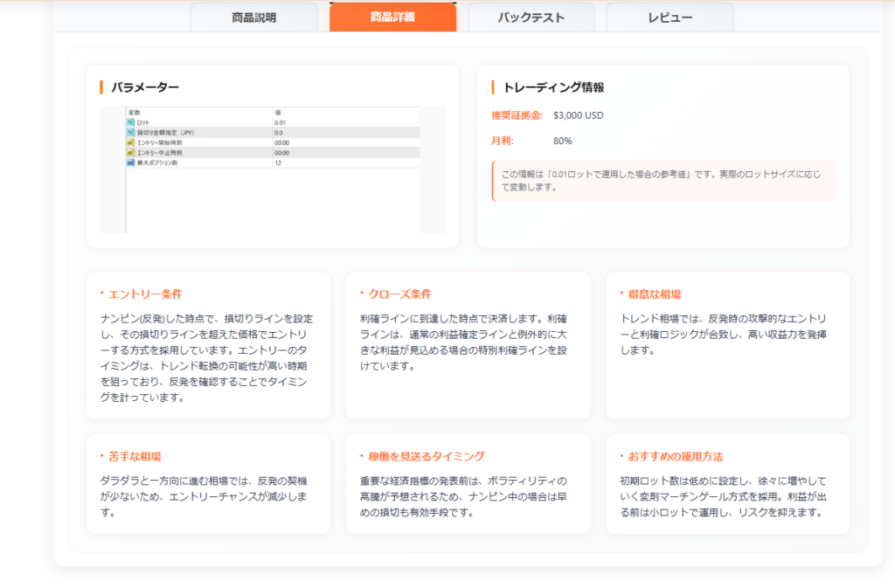Viewport: 895px width, 588px height.
Task: Click the ロット parameter icon
Action: [x=131, y=123]
